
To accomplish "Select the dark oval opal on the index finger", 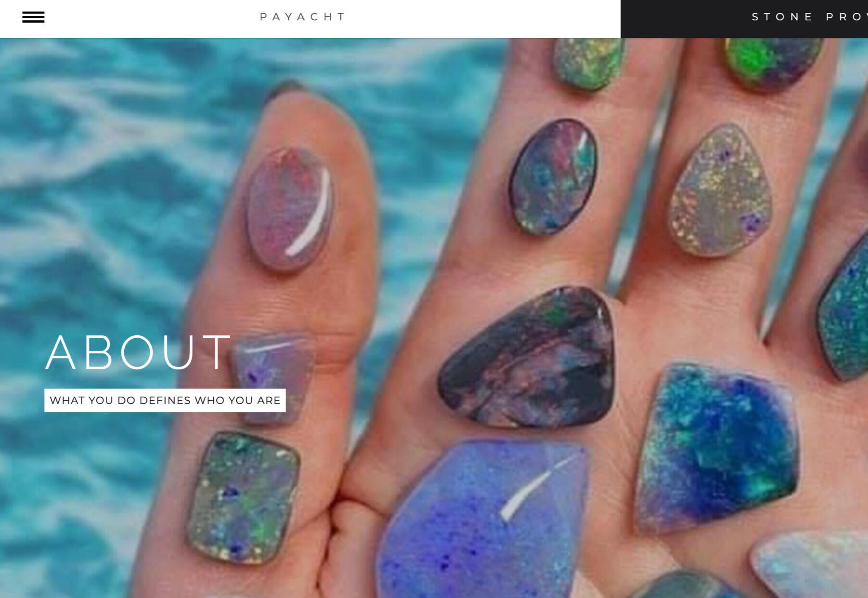I will (554, 177).
